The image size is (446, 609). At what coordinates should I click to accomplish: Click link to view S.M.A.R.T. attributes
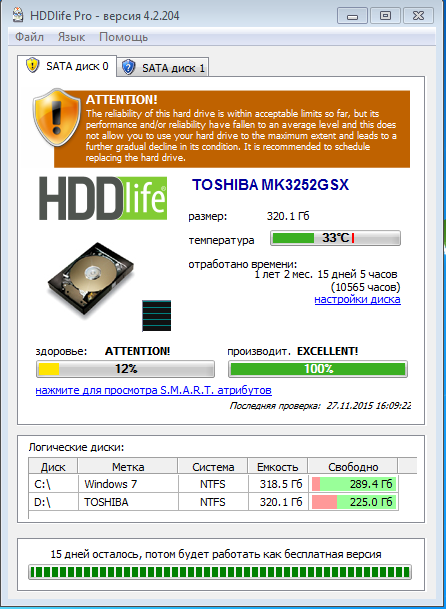pos(153,390)
